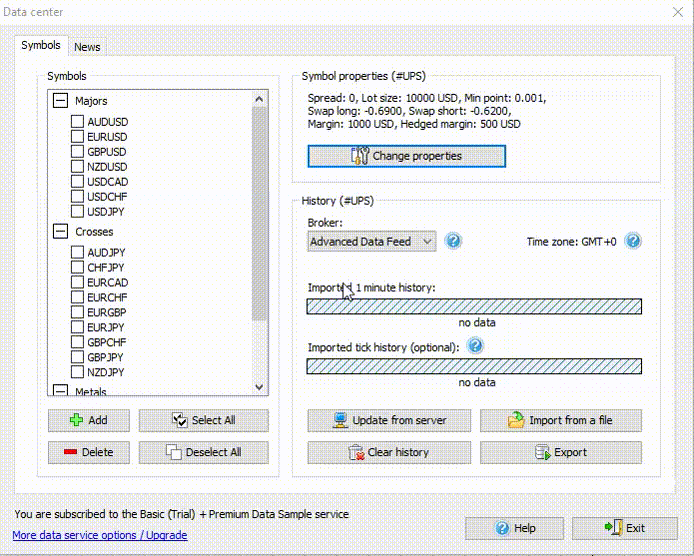Click the Change properties button
The height and width of the screenshot is (556, 694).
point(407,156)
